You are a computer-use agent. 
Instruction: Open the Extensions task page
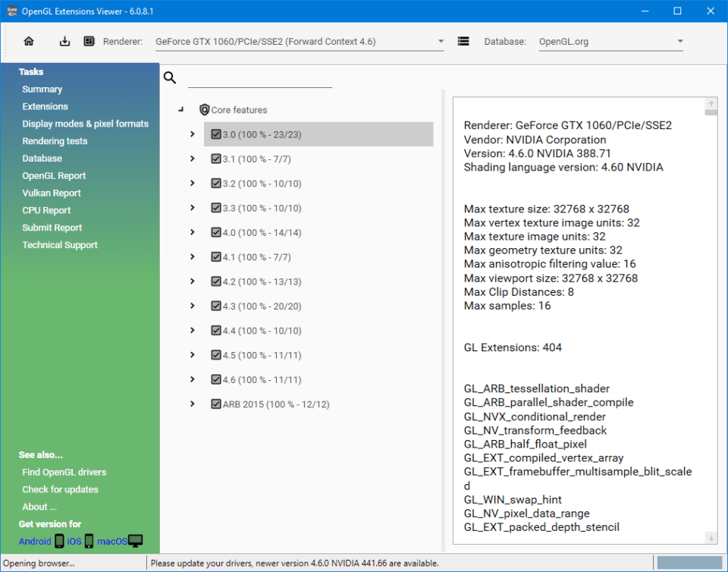[x=45, y=107]
